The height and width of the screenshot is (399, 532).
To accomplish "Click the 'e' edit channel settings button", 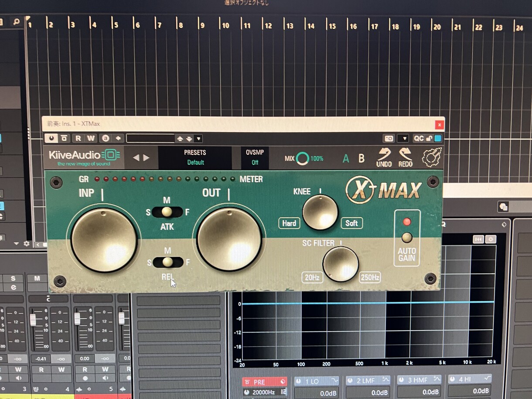I will [x=14, y=287].
